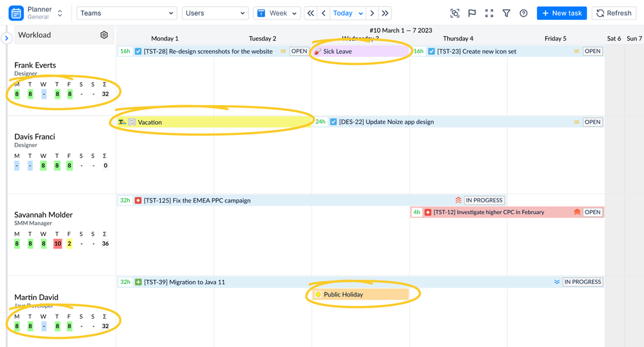
Task: Open the filter funnel icon
Action: pyautogui.click(x=507, y=13)
